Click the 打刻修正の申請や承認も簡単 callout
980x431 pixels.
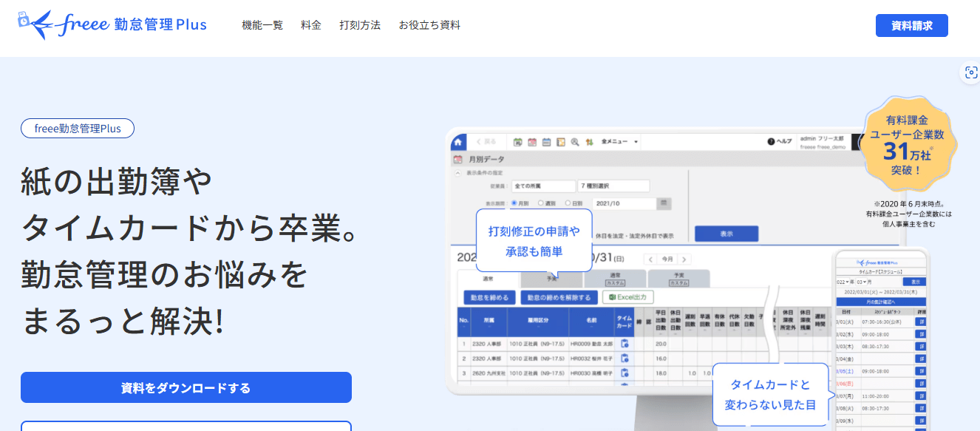[x=534, y=241]
